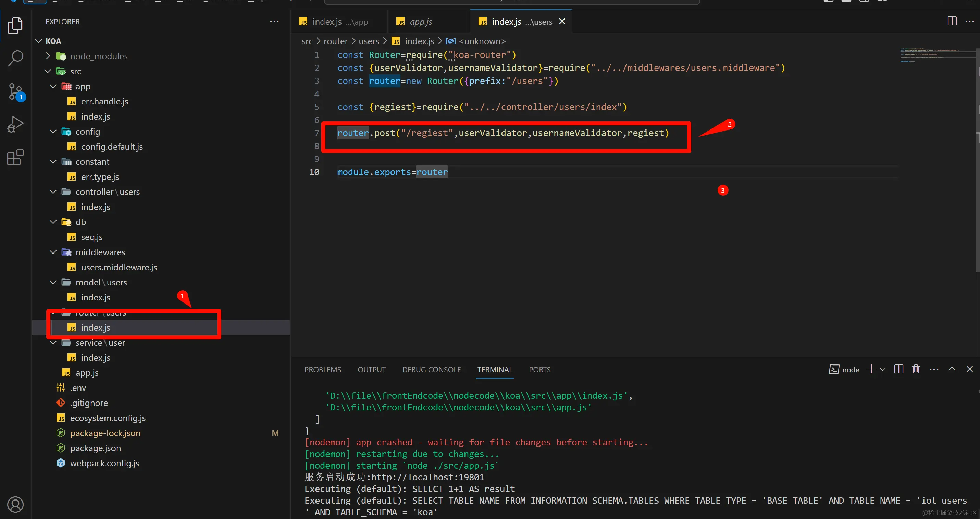Select the node terminal instance
980x519 pixels.
[844, 369]
